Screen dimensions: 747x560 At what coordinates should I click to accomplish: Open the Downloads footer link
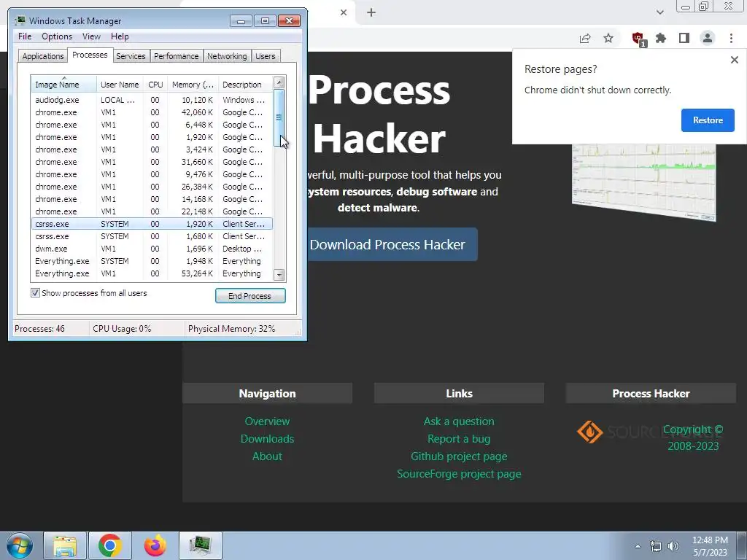(x=267, y=439)
